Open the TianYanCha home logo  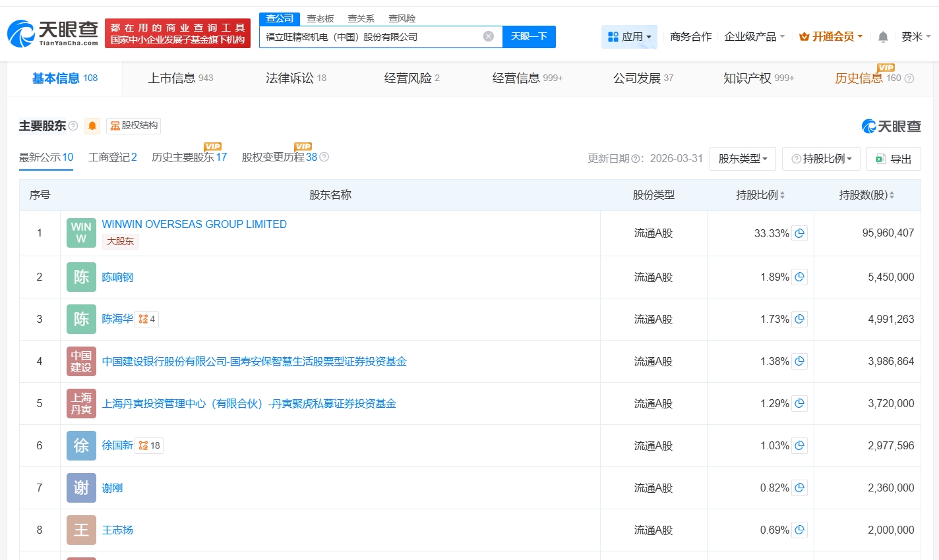(53, 34)
